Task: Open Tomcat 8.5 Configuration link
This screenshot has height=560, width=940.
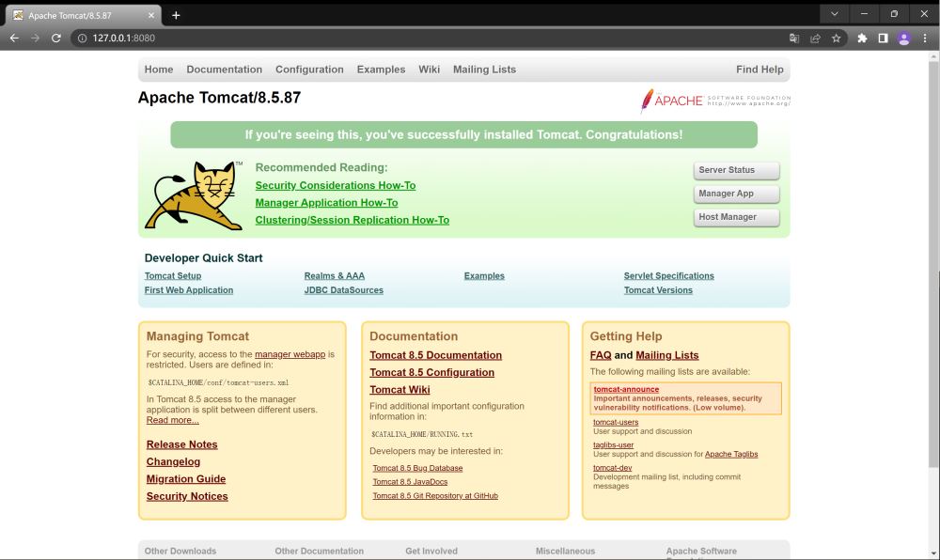Action: 431,372
